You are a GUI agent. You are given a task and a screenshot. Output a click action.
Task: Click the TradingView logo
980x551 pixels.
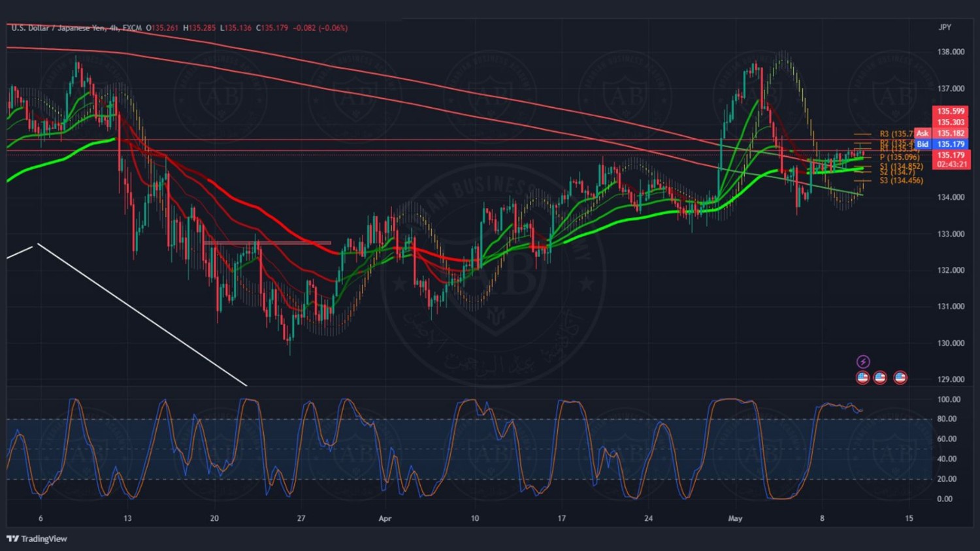(37, 539)
